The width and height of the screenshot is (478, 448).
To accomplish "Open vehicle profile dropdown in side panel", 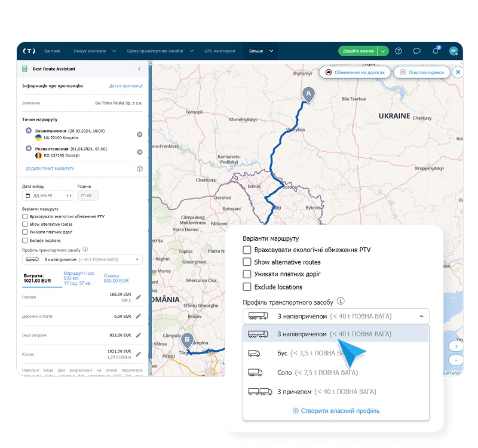I will (x=82, y=260).
